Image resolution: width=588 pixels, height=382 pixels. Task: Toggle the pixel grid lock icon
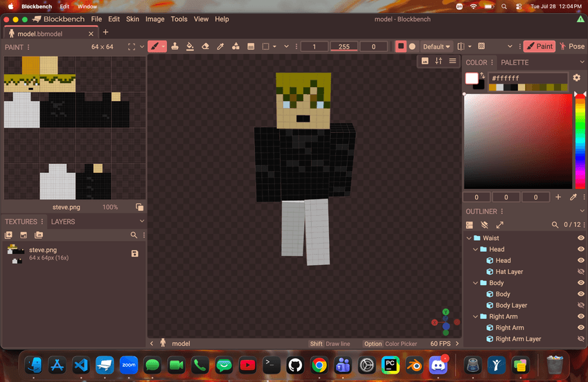coord(481,46)
